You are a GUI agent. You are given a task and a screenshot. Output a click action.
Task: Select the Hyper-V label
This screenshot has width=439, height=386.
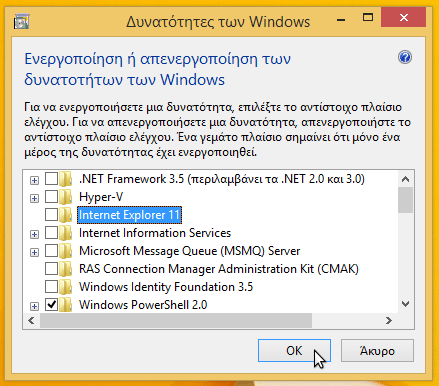(101, 197)
